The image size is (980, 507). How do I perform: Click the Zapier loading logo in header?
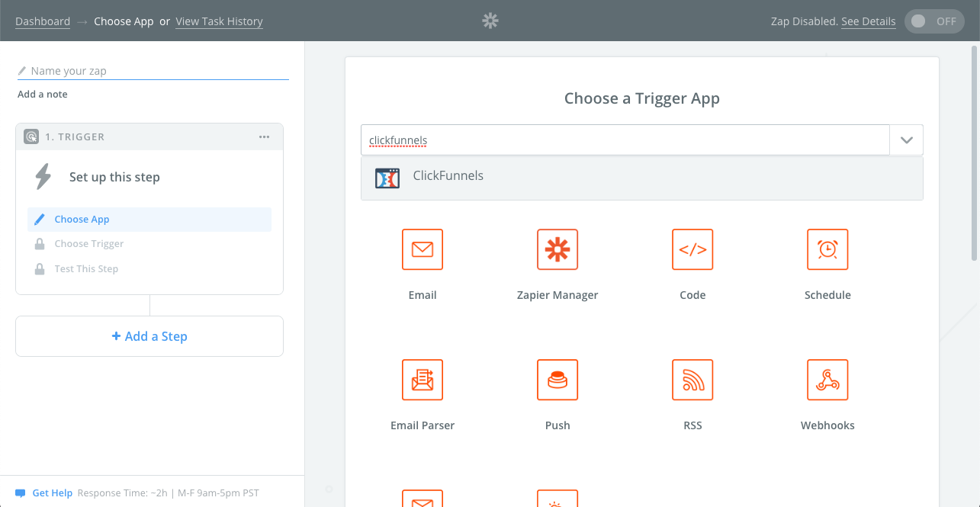(x=490, y=21)
